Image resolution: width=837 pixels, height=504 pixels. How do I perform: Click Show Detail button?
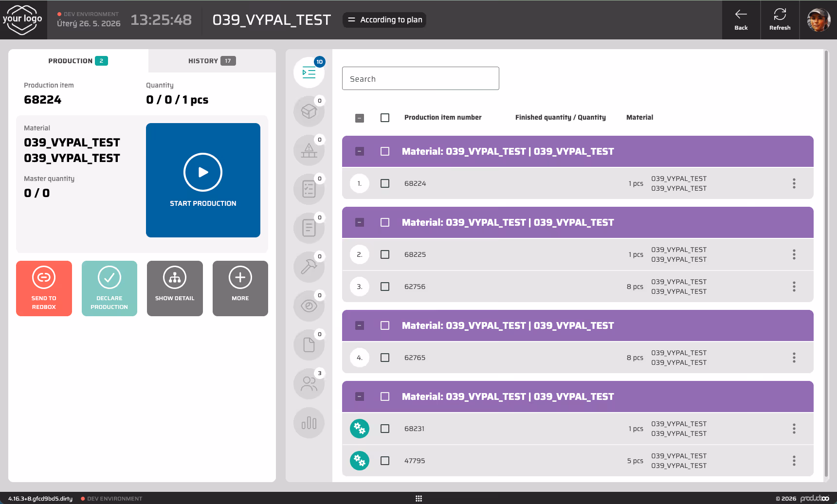point(175,288)
